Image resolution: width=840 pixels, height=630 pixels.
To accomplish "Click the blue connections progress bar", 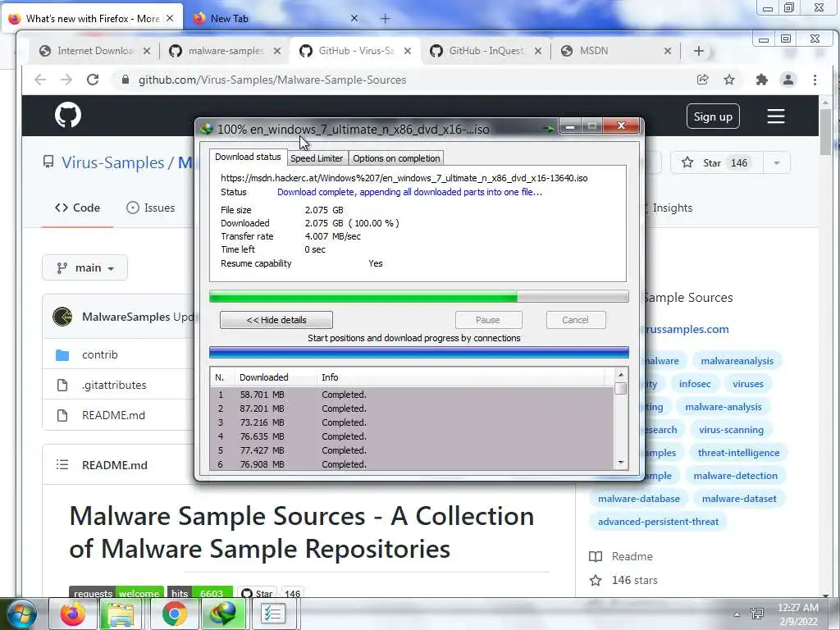I will pyautogui.click(x=419, y=352).
